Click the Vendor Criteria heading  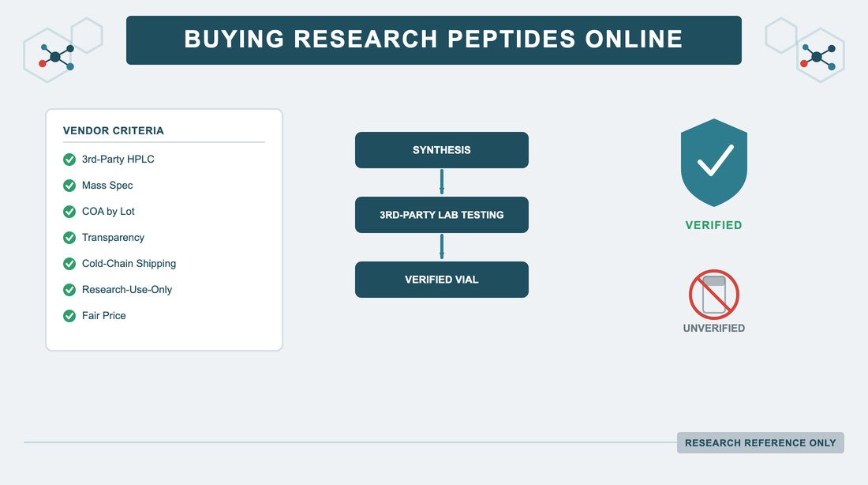pyautogui.click(x=114, y=131)
